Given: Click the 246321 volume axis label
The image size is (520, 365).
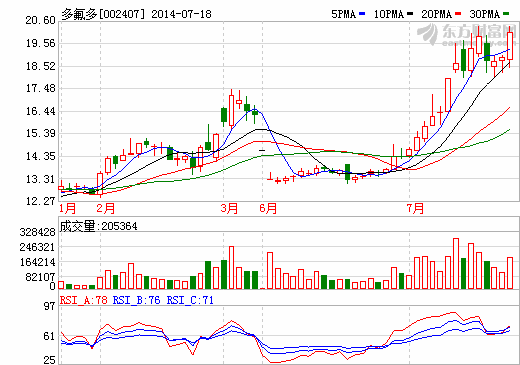Looking at the screenshot, I should tap(37, 247).
